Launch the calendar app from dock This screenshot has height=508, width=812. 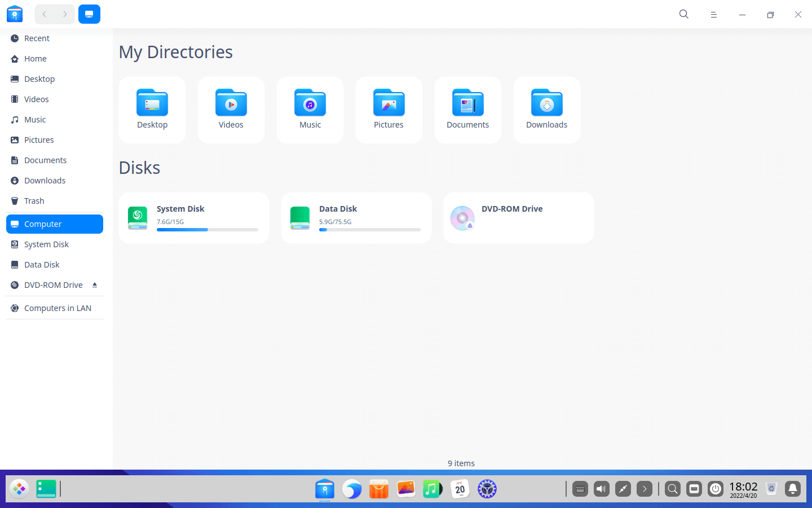pos(460,489)
